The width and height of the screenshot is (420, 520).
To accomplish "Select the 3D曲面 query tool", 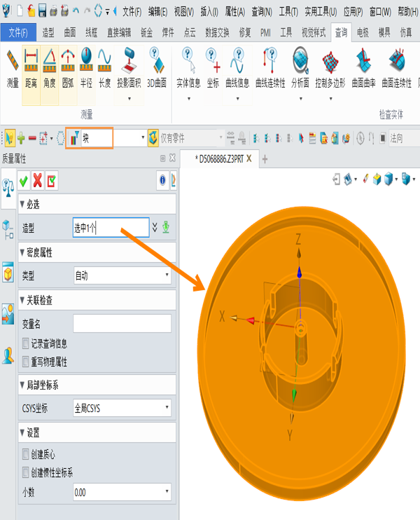I will 157,69.
